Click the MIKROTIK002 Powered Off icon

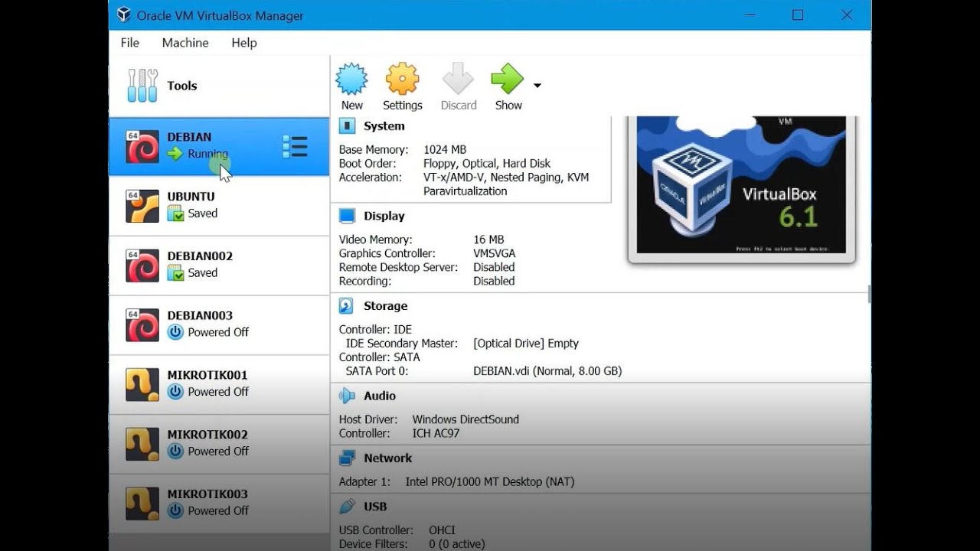point(176,452)
